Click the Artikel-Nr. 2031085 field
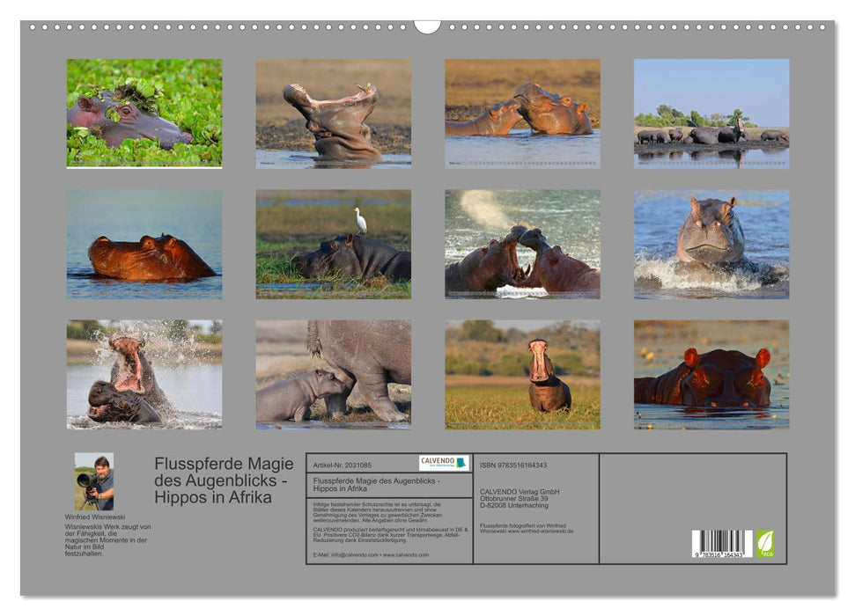The image size is (855, 616). point(343,464)
